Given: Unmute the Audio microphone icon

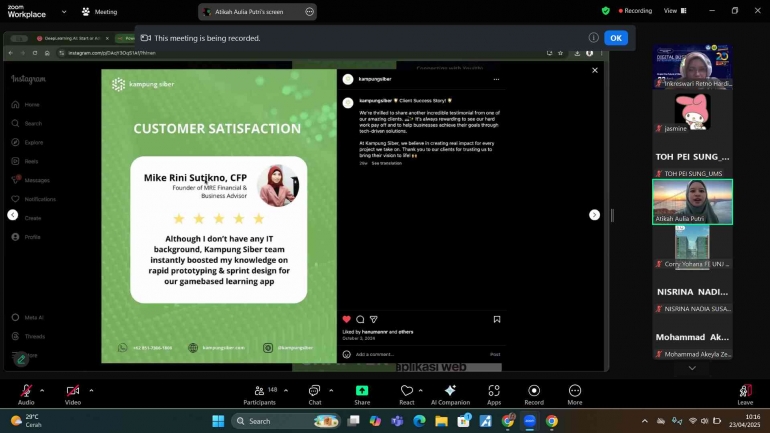Looking at the screenshot, I should pos(26,391).
